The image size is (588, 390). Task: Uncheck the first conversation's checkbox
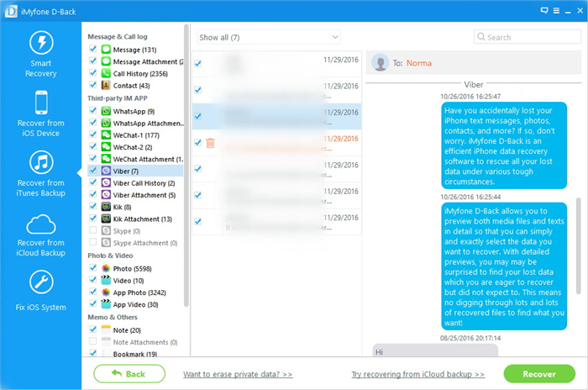click(198, 63)
